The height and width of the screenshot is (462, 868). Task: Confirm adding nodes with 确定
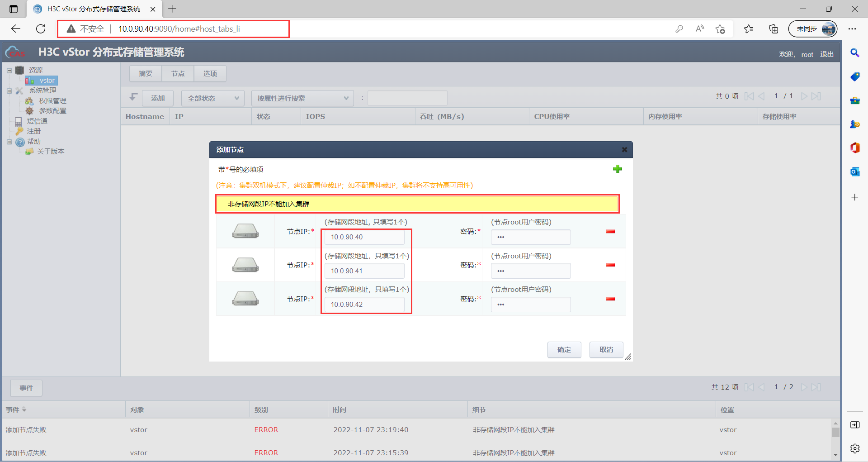click(x=564, y=350)
